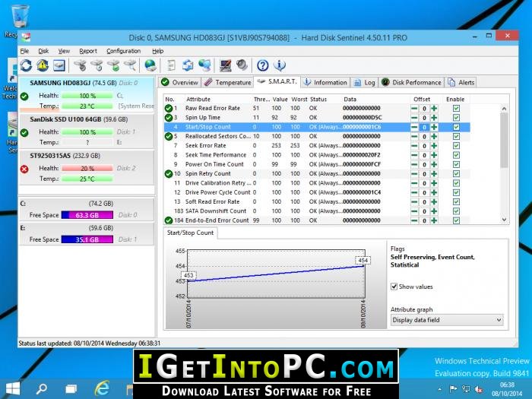Select the SAMSUNG HD083GJ disk entry
The image size is (532, 399).
click(87, 95)
